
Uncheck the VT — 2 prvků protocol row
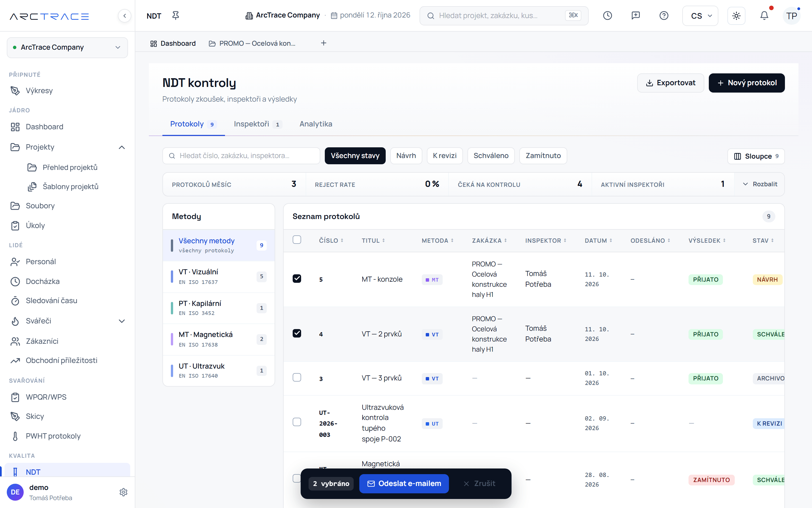click(297, 333)
